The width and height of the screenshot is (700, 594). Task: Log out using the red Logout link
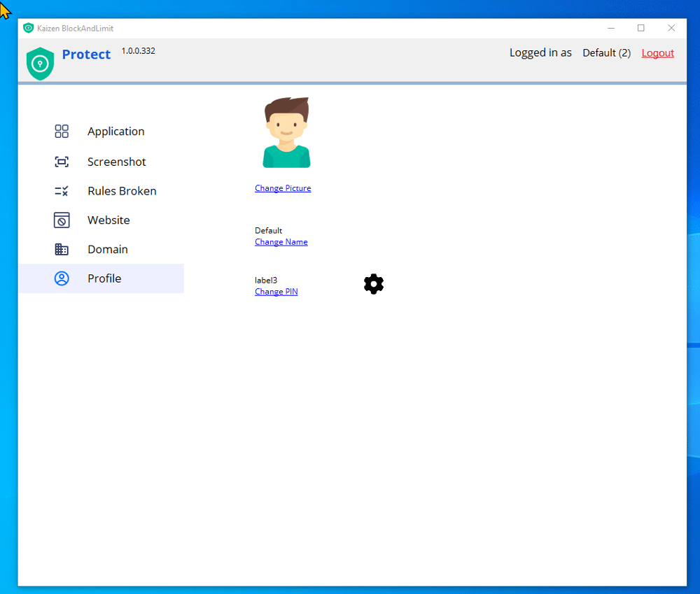pyautogui.click(x=657, y=53)
